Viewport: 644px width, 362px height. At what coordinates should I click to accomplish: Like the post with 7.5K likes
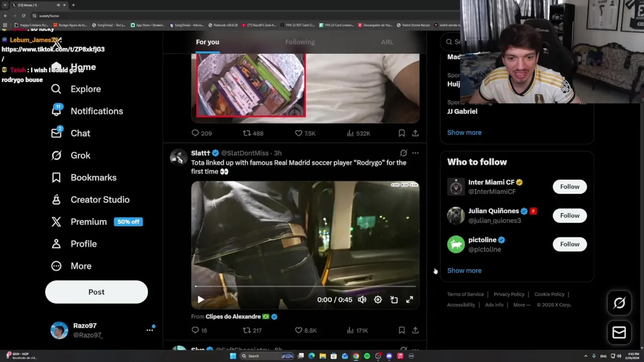(305, 133)
